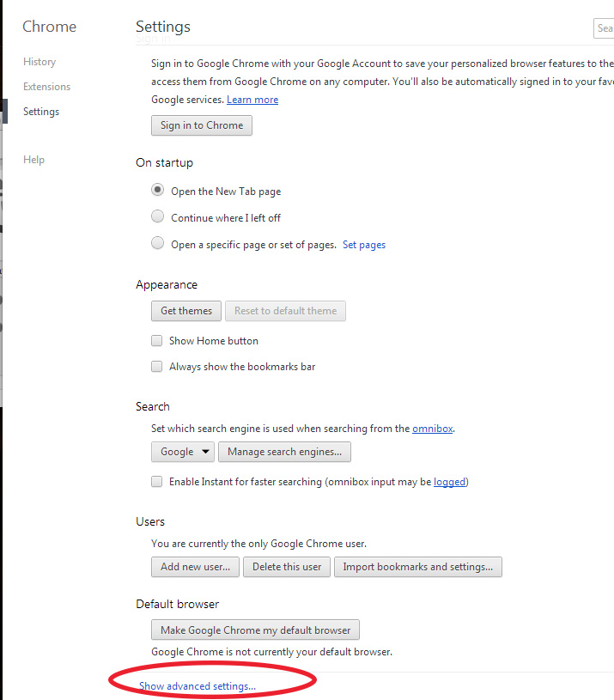This screenshot has width=614, height=700.
Task: Open Extensions in the Chrome sidebar
Action: (47, 87)
